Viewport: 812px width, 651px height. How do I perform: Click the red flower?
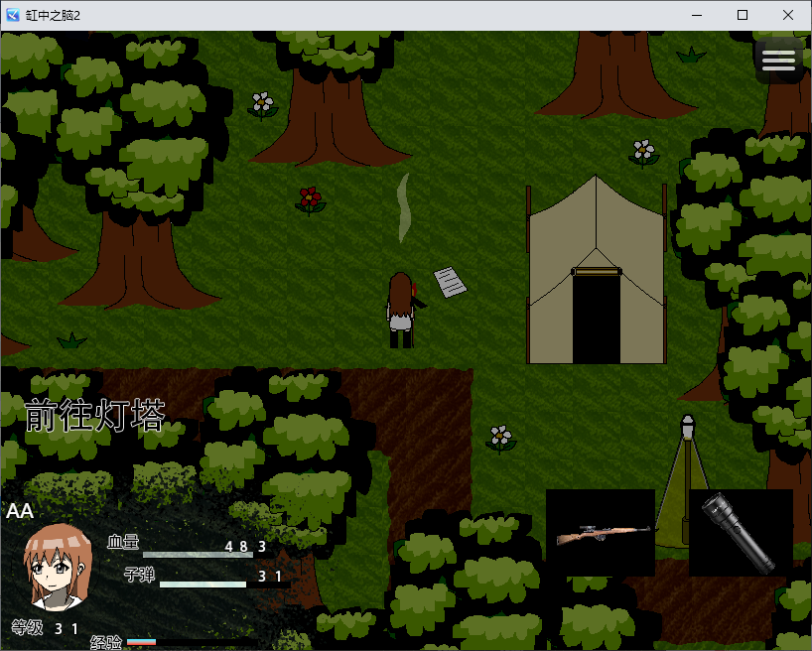[310, 200]
